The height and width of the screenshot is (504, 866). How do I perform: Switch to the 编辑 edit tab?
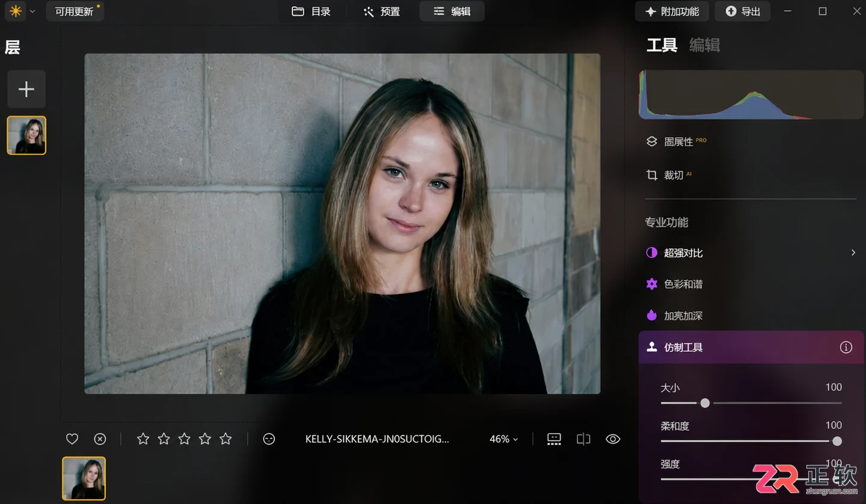(x=452, y=11)
